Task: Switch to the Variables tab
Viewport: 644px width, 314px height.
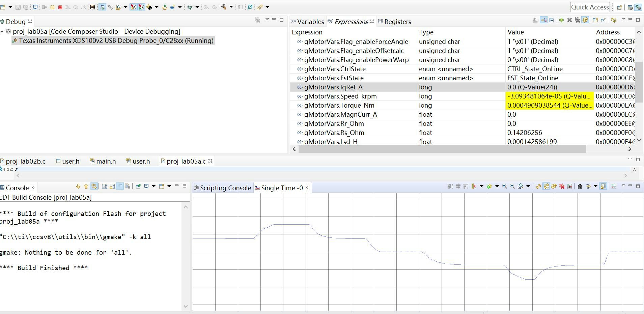Action: point(308,22)
